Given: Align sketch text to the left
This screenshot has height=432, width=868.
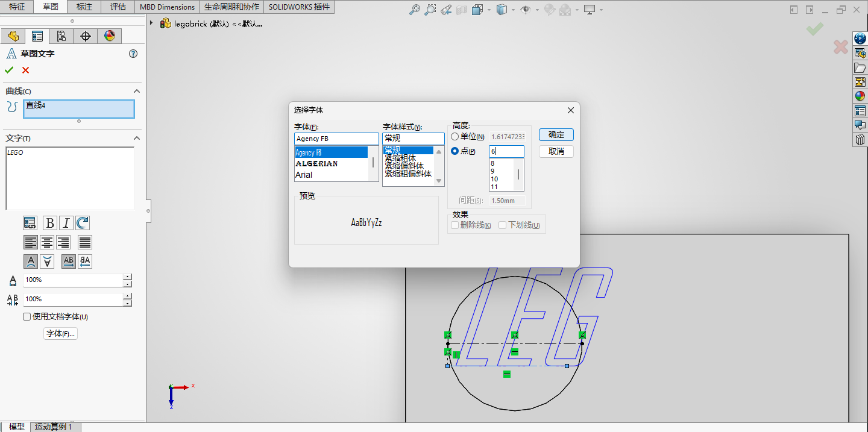Looking at the screenshot, I should click(30, 242).
